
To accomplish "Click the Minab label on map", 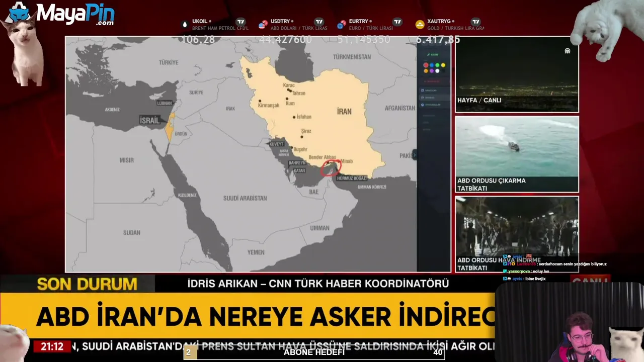I will (347, 161).
